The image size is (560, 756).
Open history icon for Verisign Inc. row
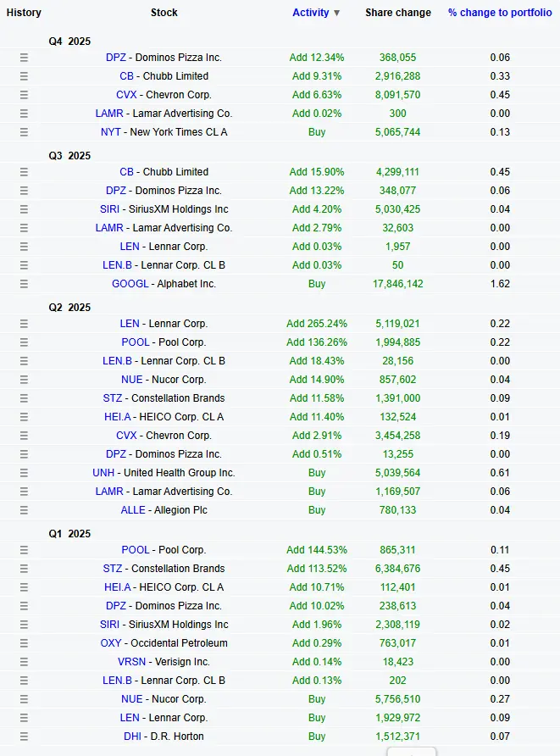[x=23, y=662]
